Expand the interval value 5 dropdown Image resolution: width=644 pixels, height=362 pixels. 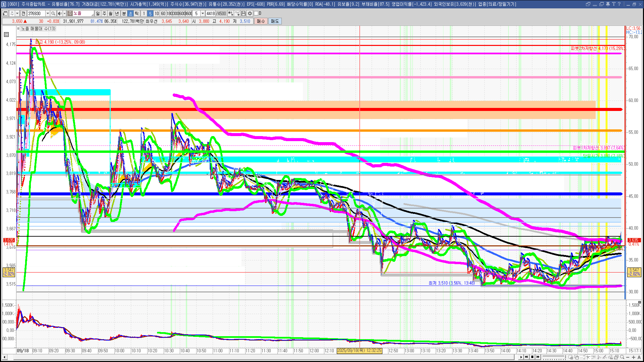coord(203,13)
